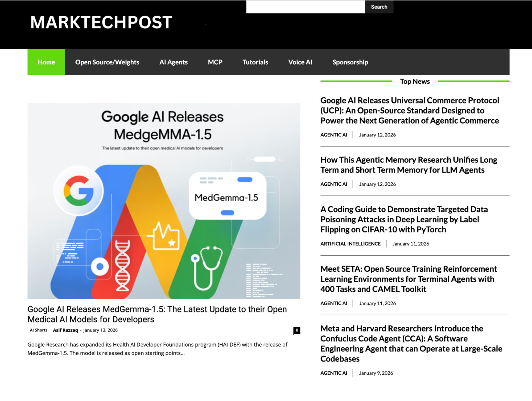This screenshot has width=532, height=401.
Task: Open the Open Source/Weights menu item
Action: click(x=107, y=62)
